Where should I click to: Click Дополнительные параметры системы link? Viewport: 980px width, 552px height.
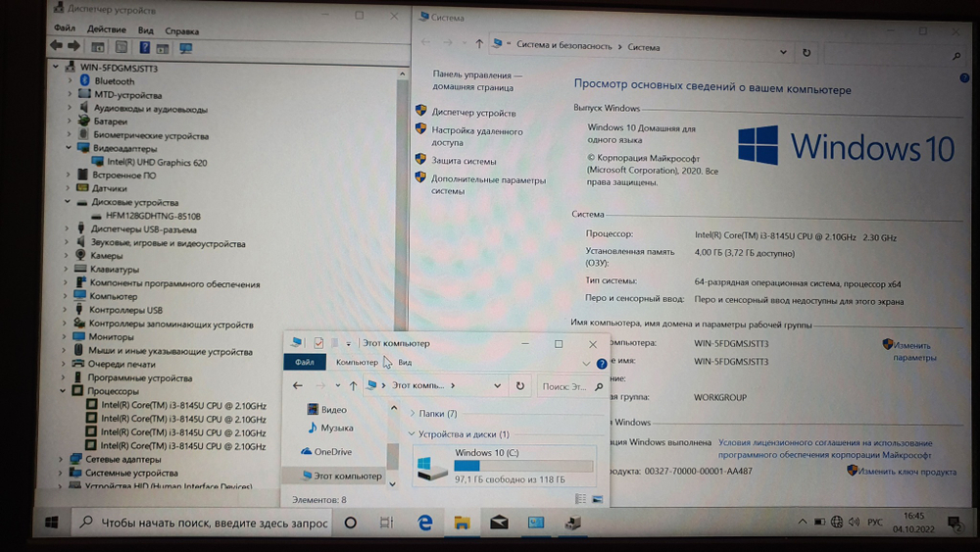click(x=488, y=185)
